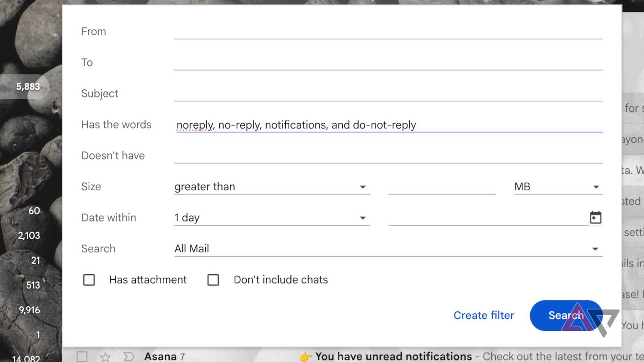Open the Asana unread notifications email
The height and width of the screenshot is (362, 644).
click(353, 356)
